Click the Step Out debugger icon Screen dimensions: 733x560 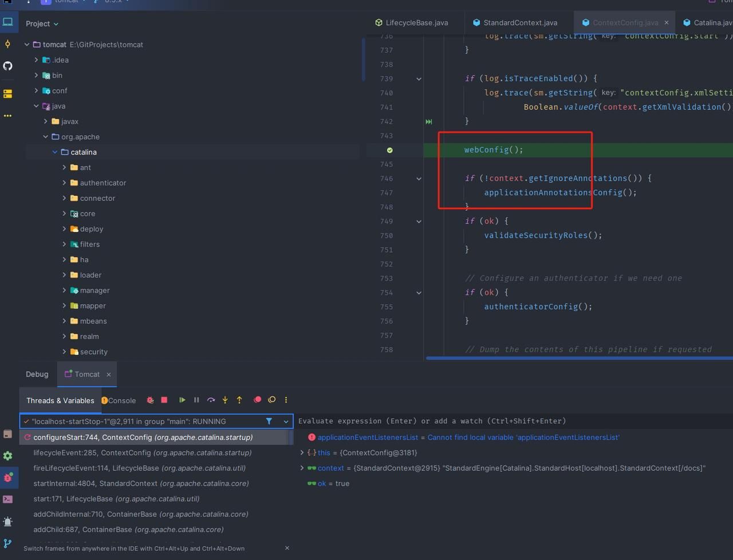coord(239,400)
